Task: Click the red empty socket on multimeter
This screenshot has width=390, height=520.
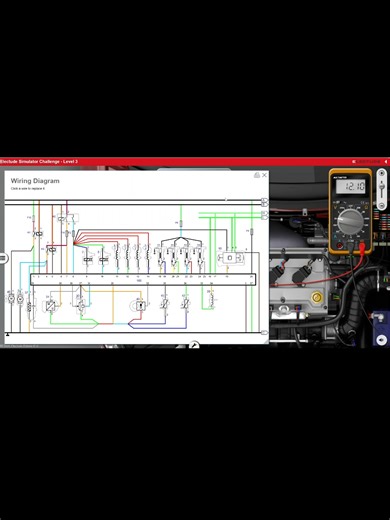Action: (340, 246)
